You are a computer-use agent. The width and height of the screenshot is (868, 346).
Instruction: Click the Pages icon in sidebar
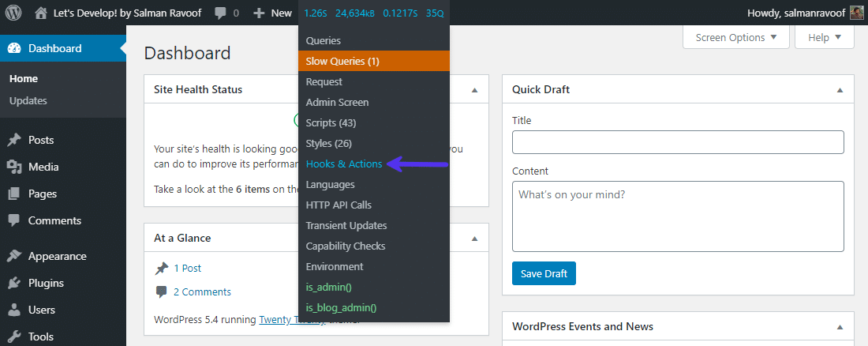click(14, 194)
